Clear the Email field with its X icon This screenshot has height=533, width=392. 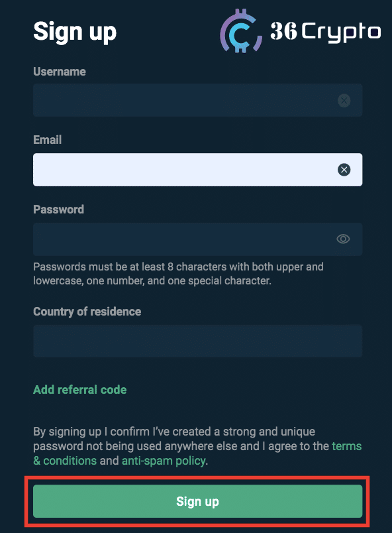click(x=344, y=170)
